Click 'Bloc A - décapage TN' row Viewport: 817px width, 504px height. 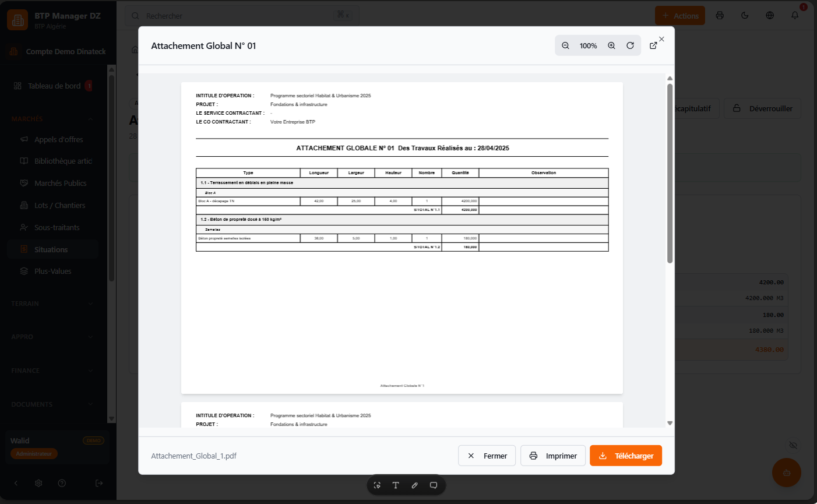click(402, 201)
